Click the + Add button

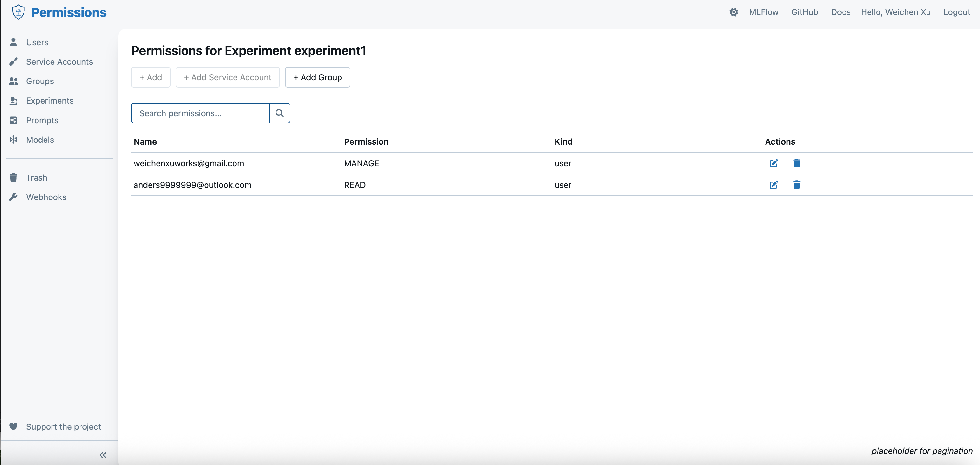tap(150, 77)
